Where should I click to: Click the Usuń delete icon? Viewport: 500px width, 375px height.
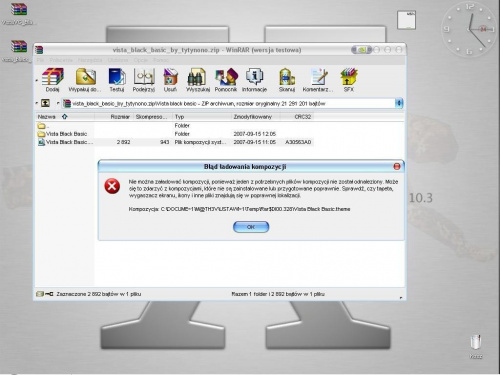tap(170, 80)
